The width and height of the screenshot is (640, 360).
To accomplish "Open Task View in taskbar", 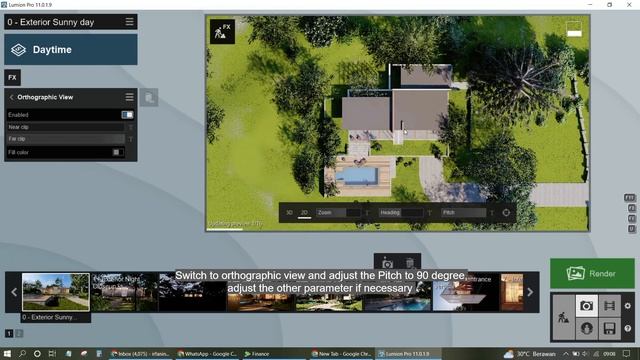I will click(x=52, y=353).
